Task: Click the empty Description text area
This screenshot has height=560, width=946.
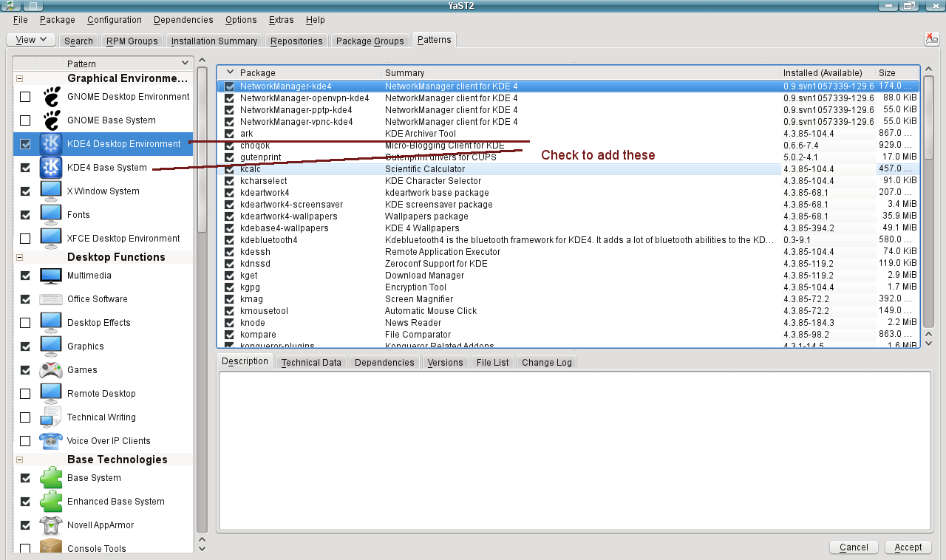Action: (x=574, y=451)
